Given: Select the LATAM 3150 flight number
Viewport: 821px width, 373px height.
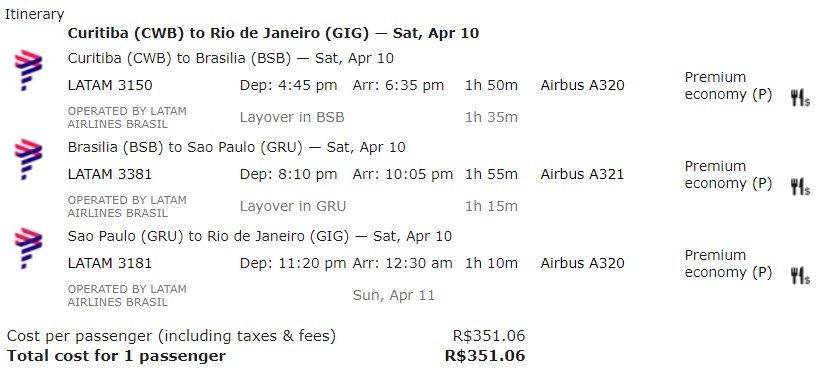Looking at the screenshot, I should (110, 85).
